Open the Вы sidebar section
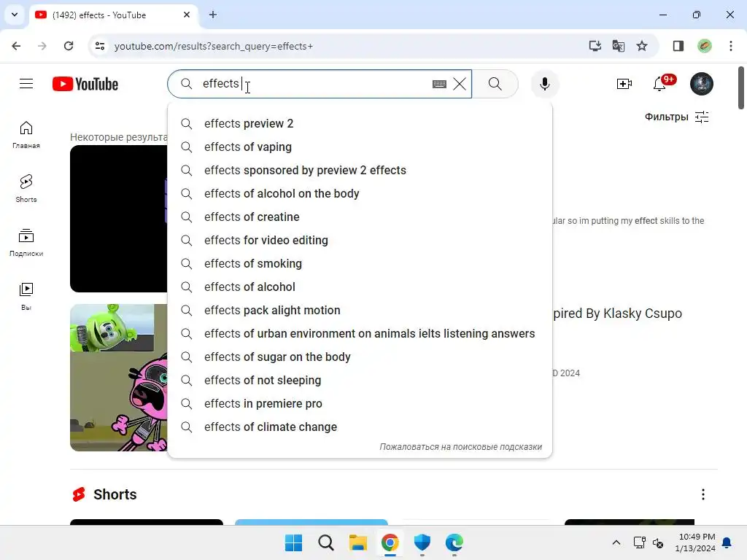Viewport: 747px width, 560px height. click(26, 297)
